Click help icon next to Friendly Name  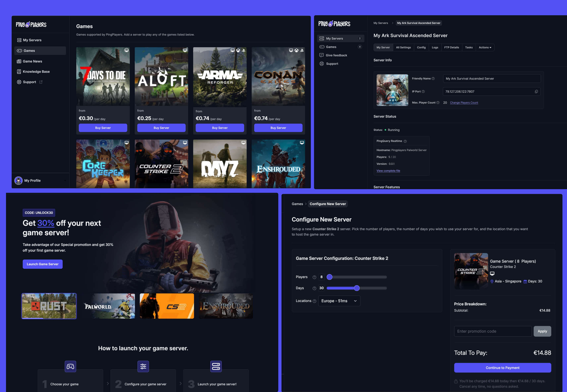click(x=433, y=79)
